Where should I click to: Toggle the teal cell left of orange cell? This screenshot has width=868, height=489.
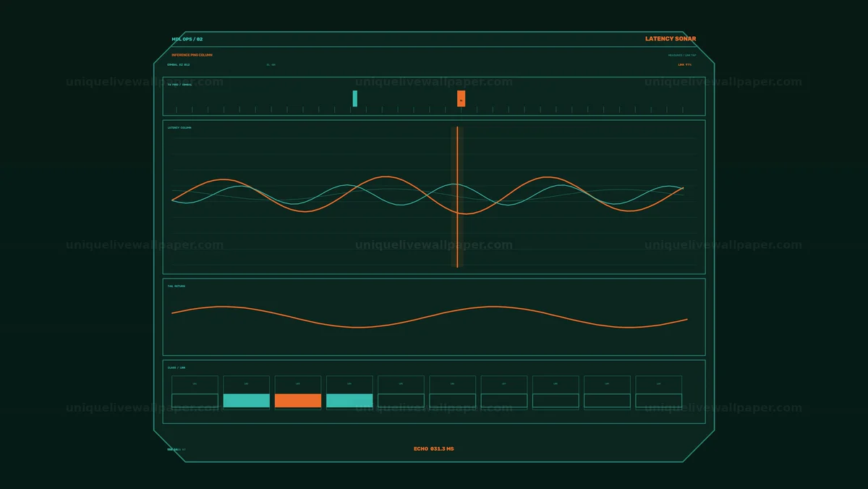point(246,401)
